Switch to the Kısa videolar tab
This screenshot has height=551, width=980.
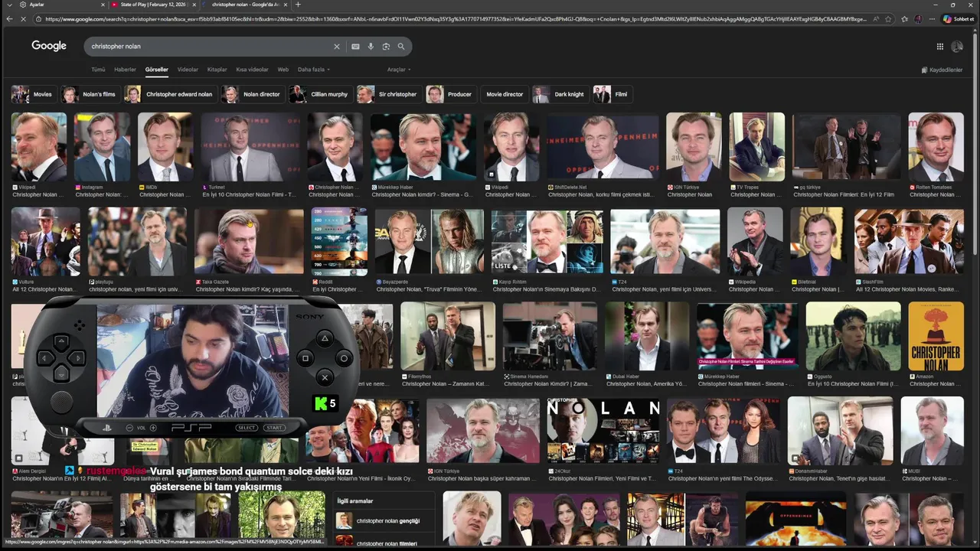pyautogui.click(x=252, y=70)
